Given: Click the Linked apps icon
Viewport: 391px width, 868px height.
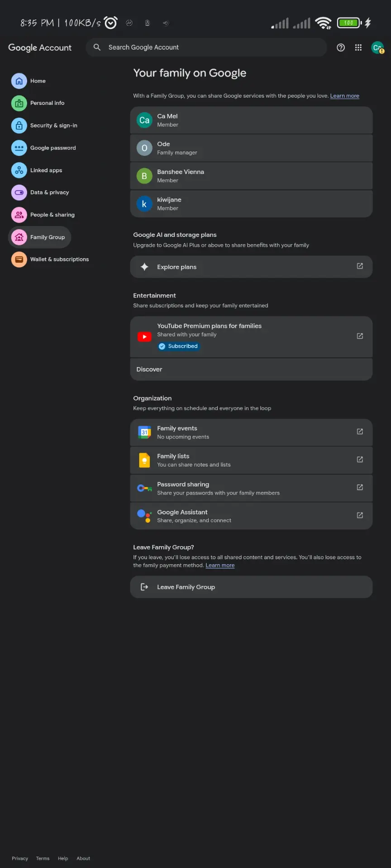Looking at the screenshot, I should (19, 170).
